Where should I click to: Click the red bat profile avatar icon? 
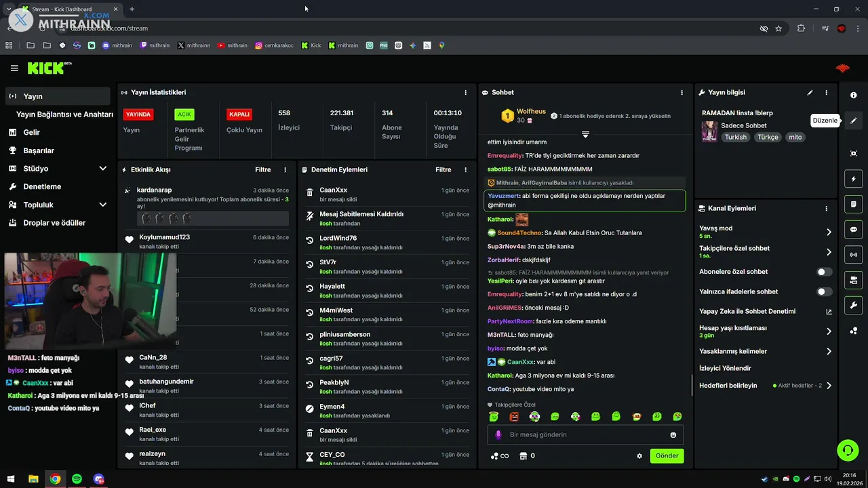(x=842, y=68)
